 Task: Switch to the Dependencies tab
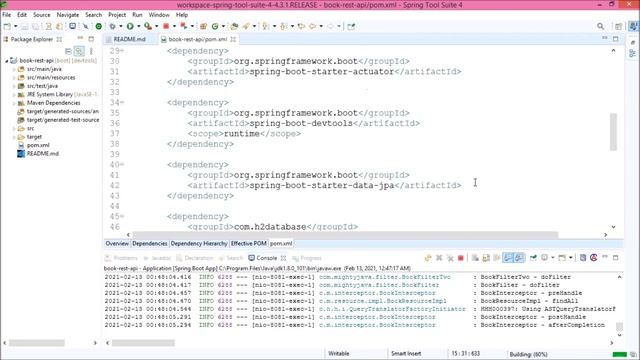(150, 244)
